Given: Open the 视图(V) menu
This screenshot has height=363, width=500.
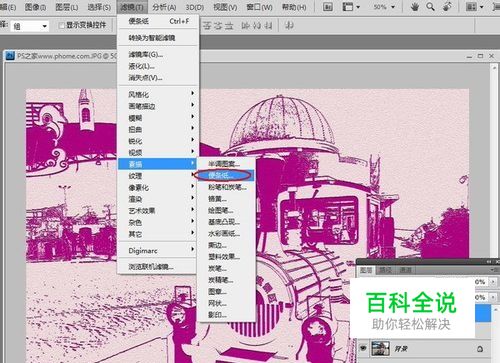Looking at the screenshot, I should click(x=225, y=7).
